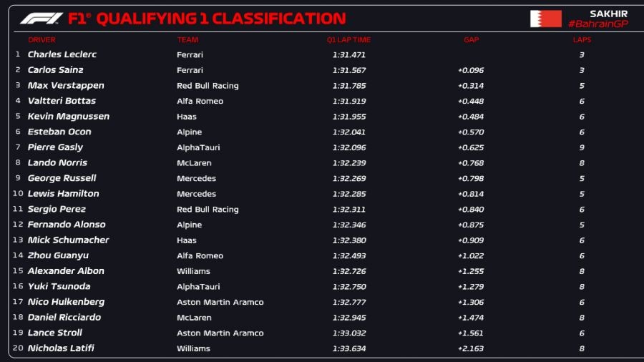Select Pierre Gasly's lap count 9

[x=582, y=147]
